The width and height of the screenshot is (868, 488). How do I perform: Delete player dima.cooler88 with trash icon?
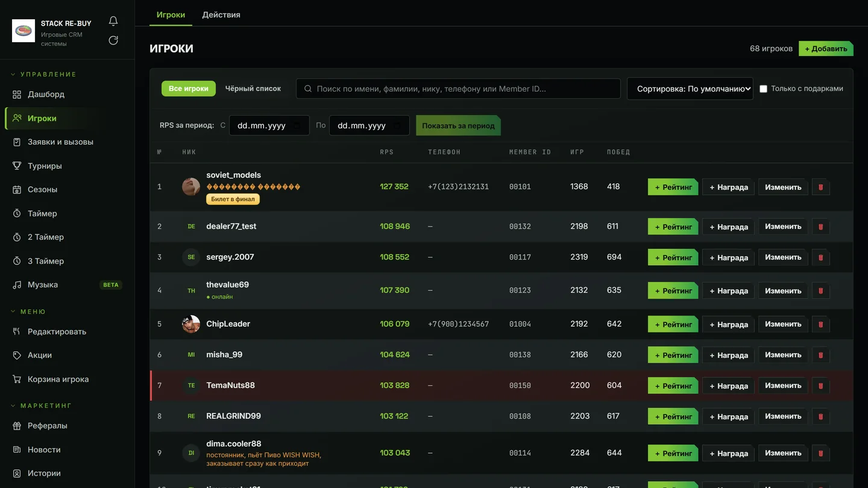tap(820, 453)
